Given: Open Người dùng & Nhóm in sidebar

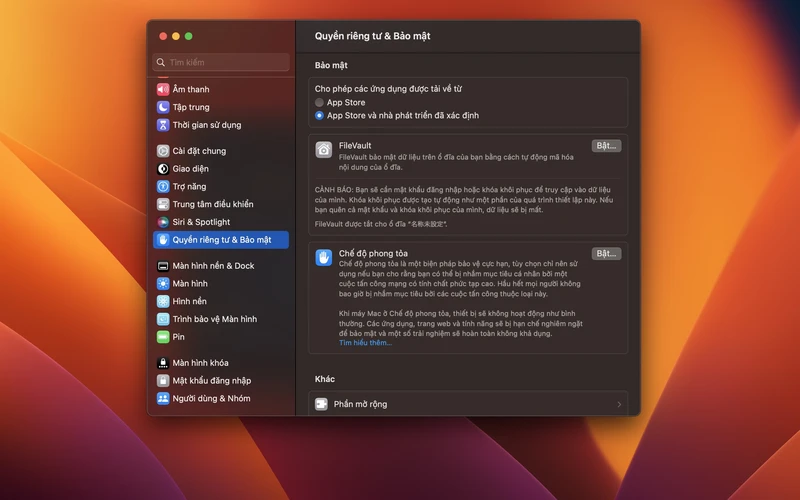Looking at the screenshot, I should click(x=211, y=398).
